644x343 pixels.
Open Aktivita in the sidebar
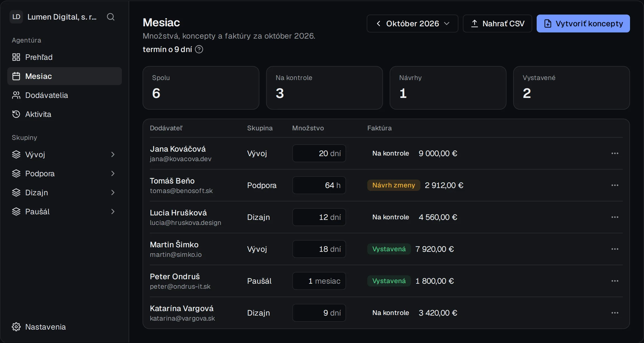click(65, 114)
